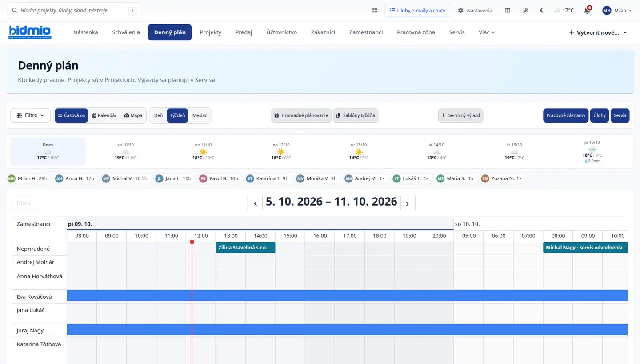Open the Žilina Stavebná s.r.o. event
640x364 pixels.
click(245, 248)
